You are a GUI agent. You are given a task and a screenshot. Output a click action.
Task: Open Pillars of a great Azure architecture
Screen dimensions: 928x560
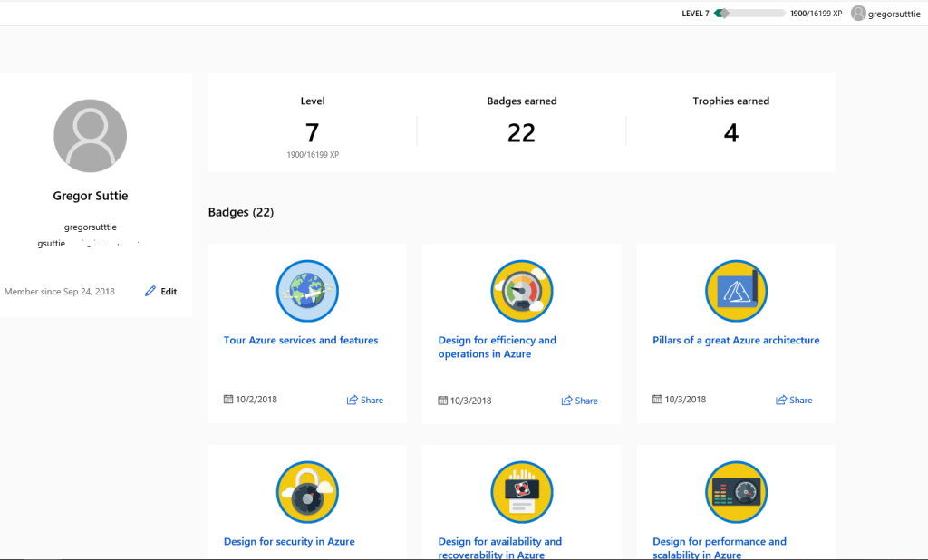[736, 340]
